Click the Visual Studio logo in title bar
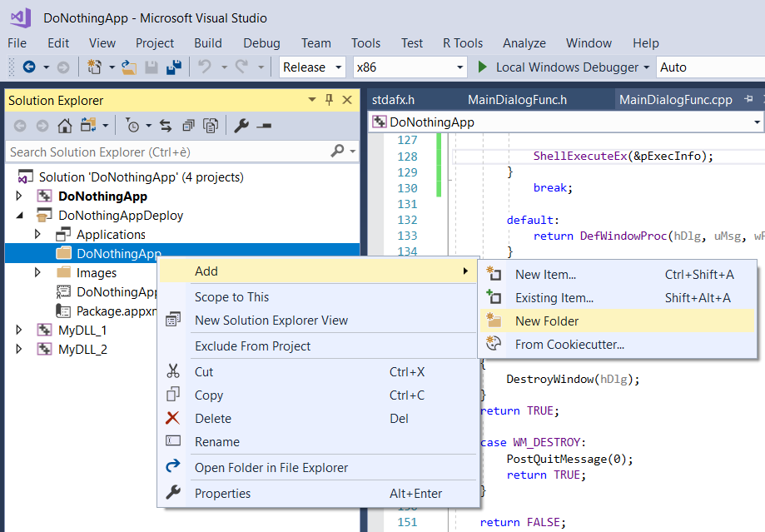 [20, 18]
